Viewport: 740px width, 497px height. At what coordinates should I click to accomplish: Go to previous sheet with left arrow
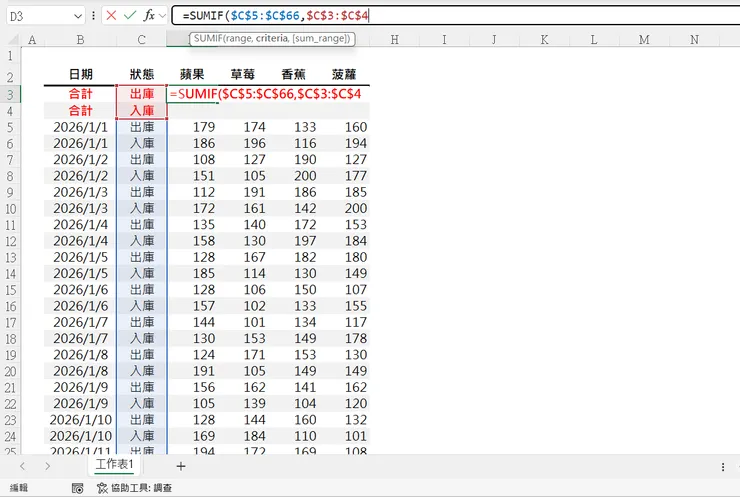pyautogui.click(x=22, y=466)
